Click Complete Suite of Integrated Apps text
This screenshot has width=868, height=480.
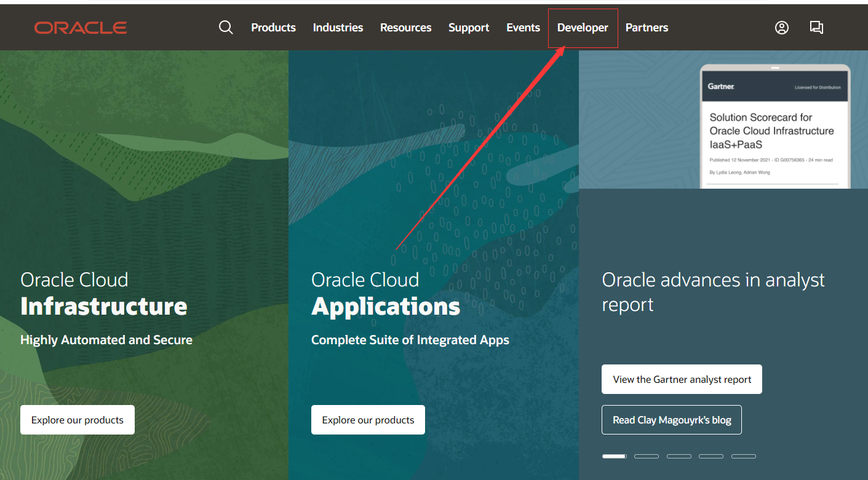(410, 340)
